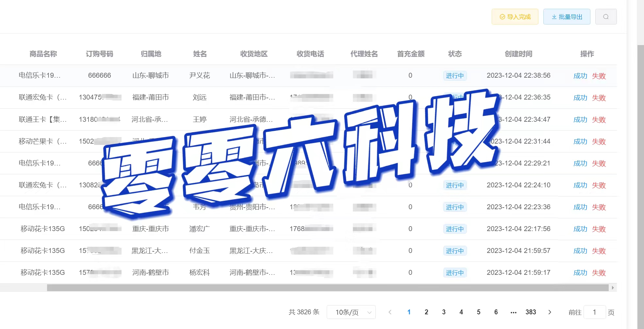Click 失败 for the 22:29:21 order
Viewport: 644px width, 329px height.
[x=599, y=163]
